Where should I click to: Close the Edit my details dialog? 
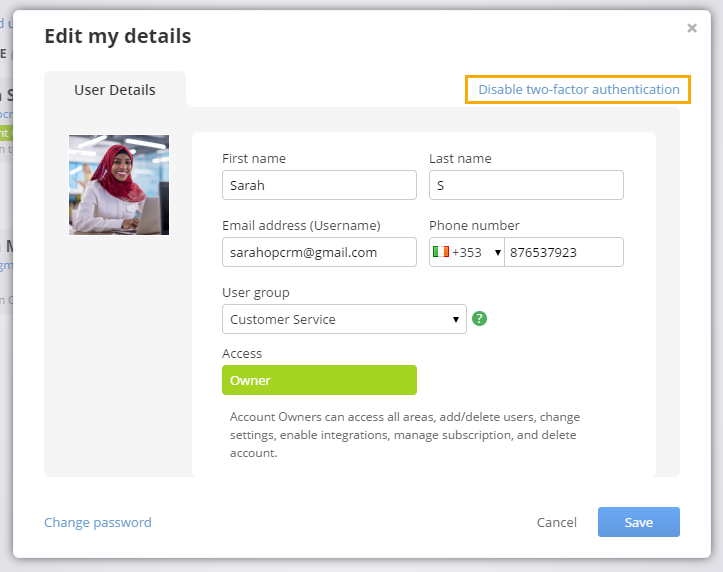pyautogui.click(x=692, y=28)
